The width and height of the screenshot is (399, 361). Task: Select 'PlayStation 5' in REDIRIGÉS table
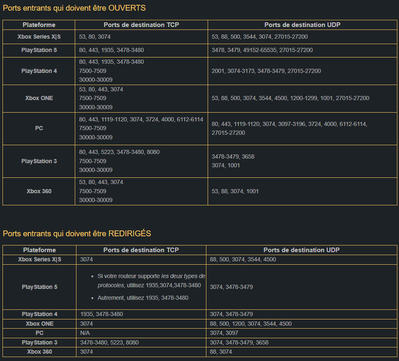[x=39, y=287]
